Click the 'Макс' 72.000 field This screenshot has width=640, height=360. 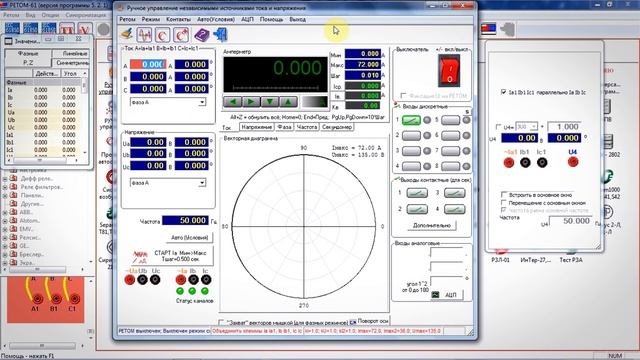pos(363,65)
